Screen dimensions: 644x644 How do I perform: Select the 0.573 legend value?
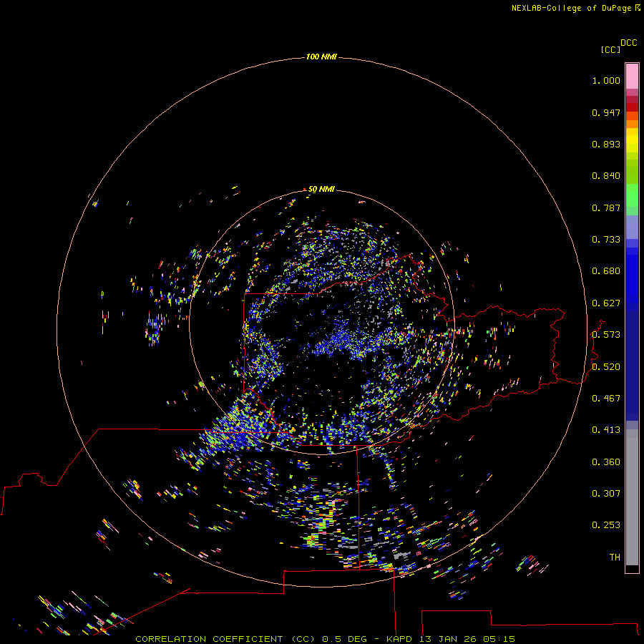(x=606, y=335)
